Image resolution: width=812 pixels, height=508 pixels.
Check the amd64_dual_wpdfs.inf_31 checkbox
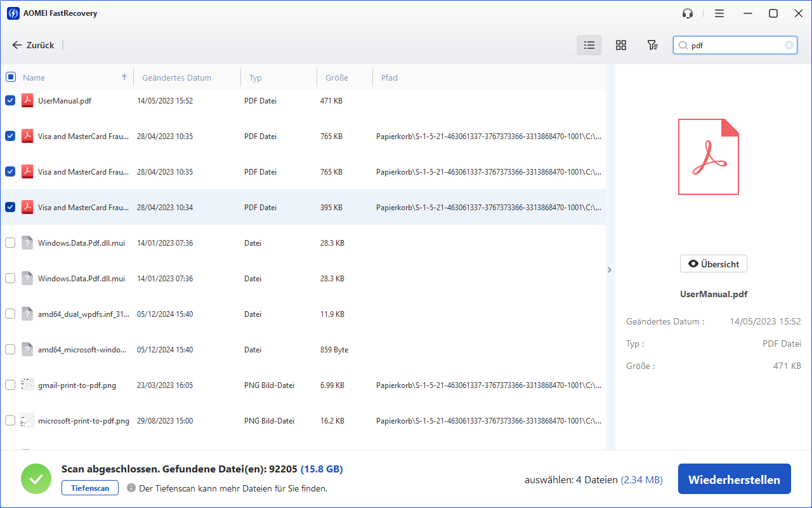(x=10, y=314)
